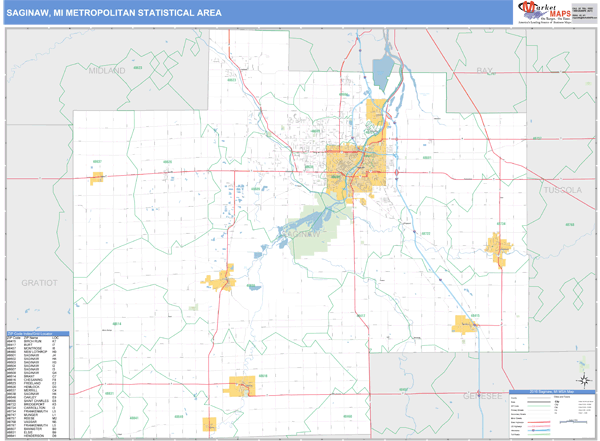Click the BAY county label
The height and width of the screenshot is (441, 600).
click(484, 70)
